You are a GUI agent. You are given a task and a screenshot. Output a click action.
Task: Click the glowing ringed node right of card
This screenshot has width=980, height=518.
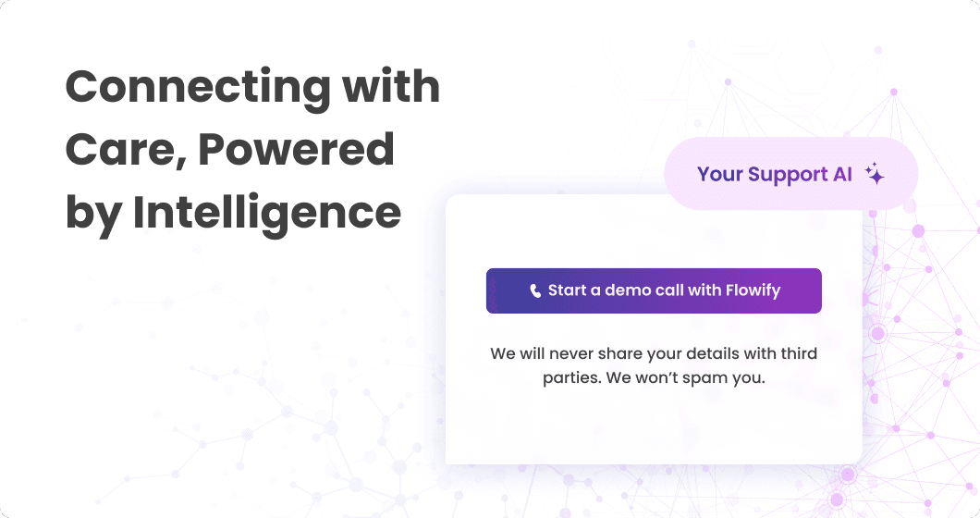click(x=877, y=333)
